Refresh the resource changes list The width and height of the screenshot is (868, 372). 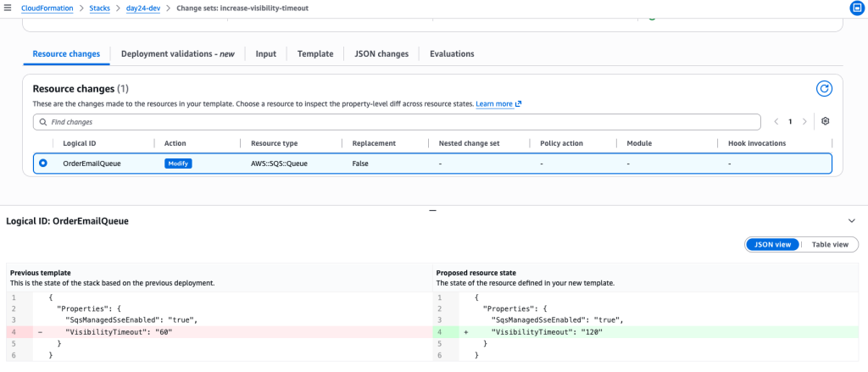pyautogui.click(x=824, y=89)
